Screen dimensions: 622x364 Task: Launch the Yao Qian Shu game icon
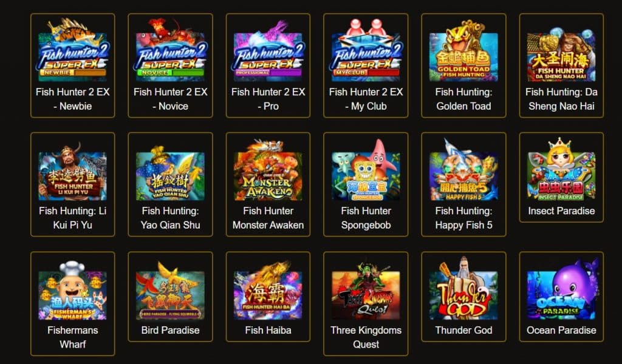point(170,173)
